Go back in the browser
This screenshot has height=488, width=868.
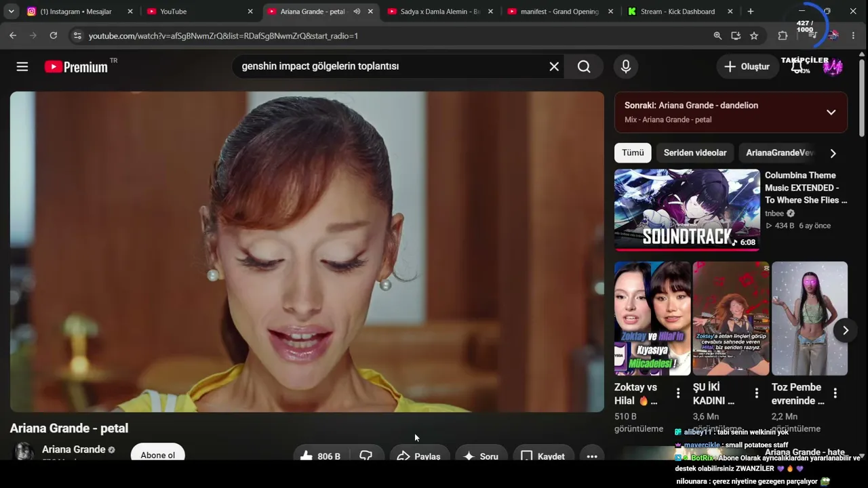13,35
